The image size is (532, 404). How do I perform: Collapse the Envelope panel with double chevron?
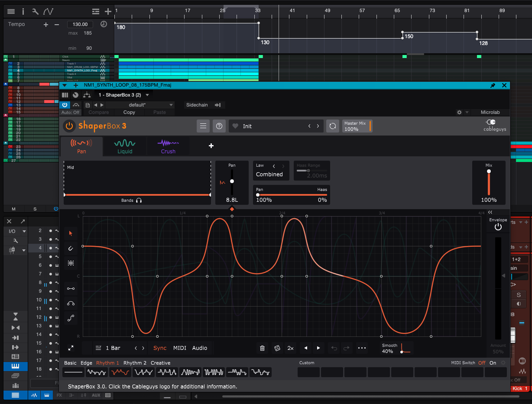click(490, 212)
